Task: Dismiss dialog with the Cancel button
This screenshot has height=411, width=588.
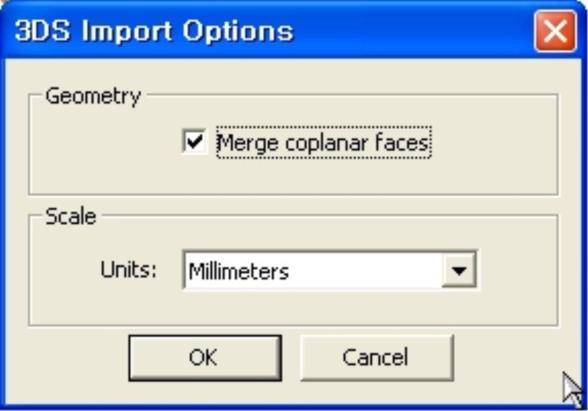Action: click(377, 358)
